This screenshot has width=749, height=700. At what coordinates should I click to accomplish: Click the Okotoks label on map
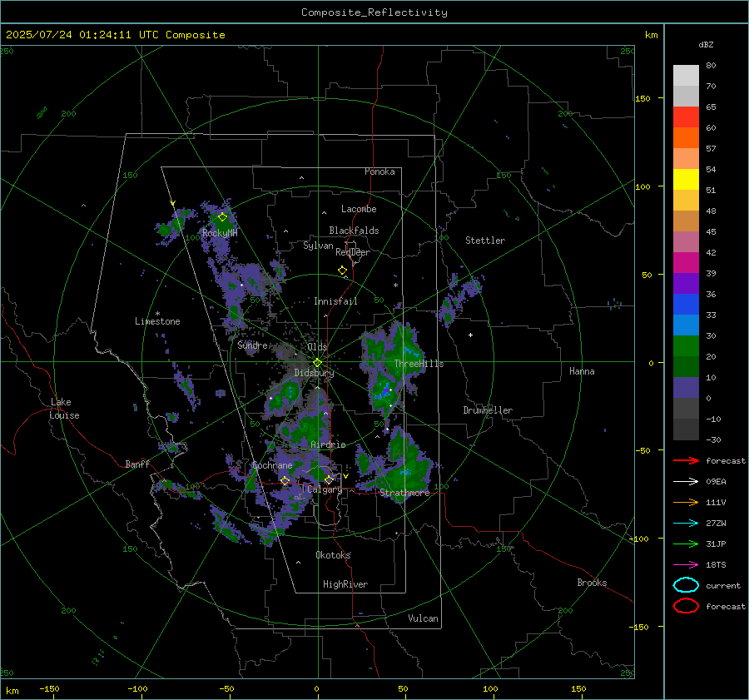pos(333,554)
